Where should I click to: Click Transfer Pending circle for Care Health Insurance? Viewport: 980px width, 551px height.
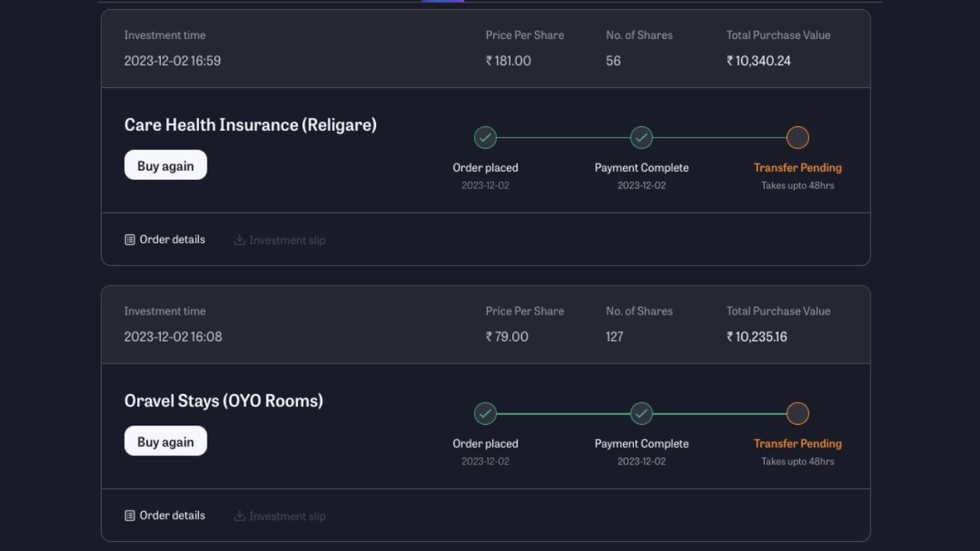(798, 138)
